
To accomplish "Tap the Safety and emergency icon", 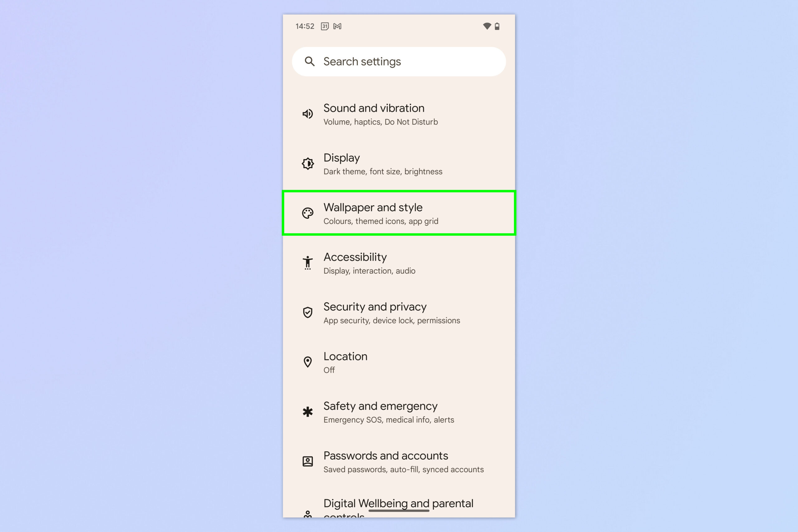I will point(308,411).
